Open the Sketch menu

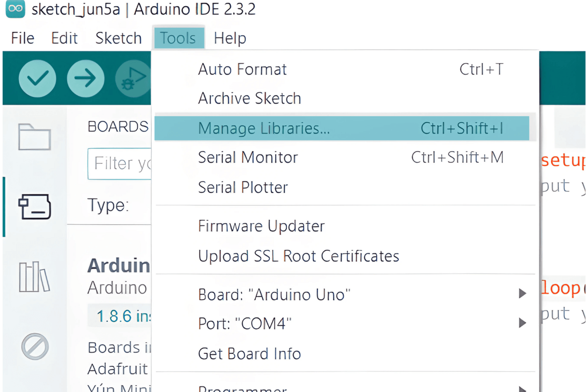tap(119, 38)
